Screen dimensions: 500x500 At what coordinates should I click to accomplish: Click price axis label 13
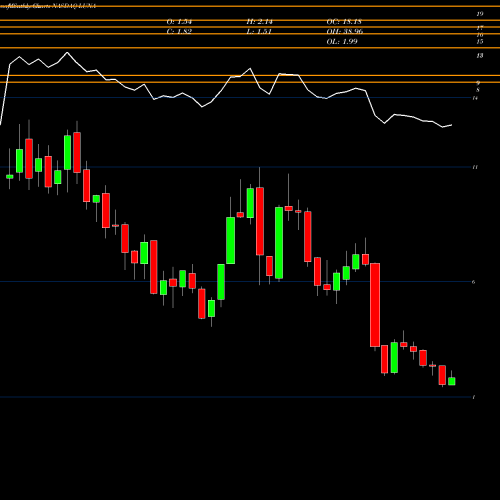coord(480,56)
